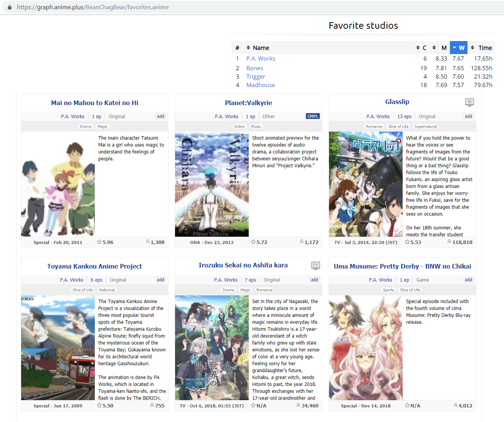This screenshot has width=504, height=422.
Task: Open Uma Musume BNW no Chikai title
Action: (x=402, y=266)
